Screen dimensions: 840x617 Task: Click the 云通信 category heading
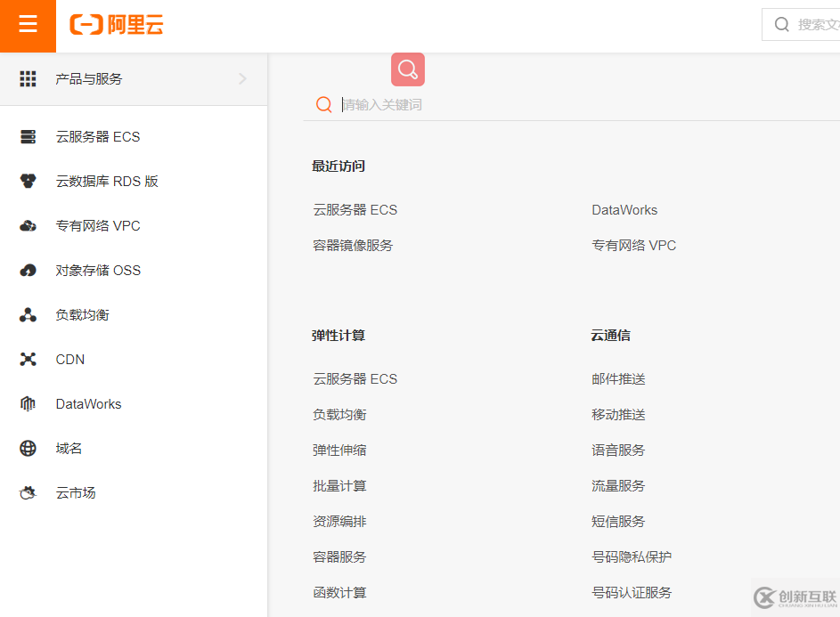click(x=611, y=336)
